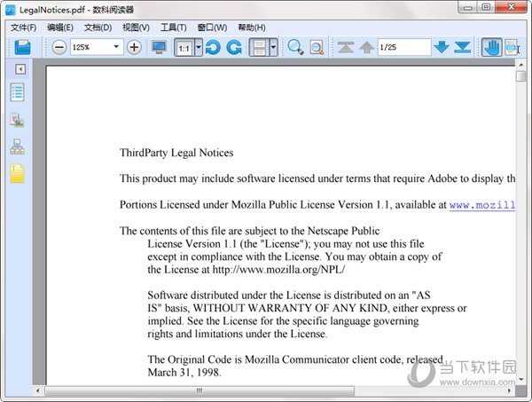Click the http://www.mozilla.org/NPL/ text
Viewport: 532px width, 402px height.
pos(278,270)
